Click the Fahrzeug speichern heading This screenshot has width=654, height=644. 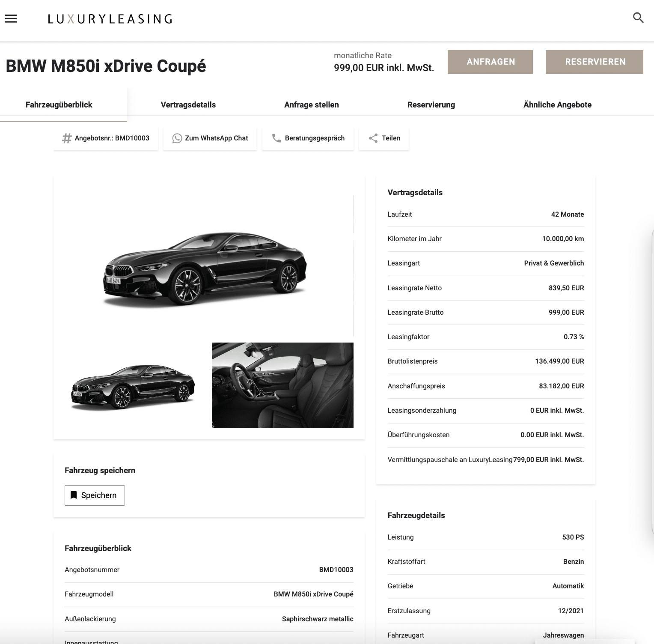[x=100, y=471]
